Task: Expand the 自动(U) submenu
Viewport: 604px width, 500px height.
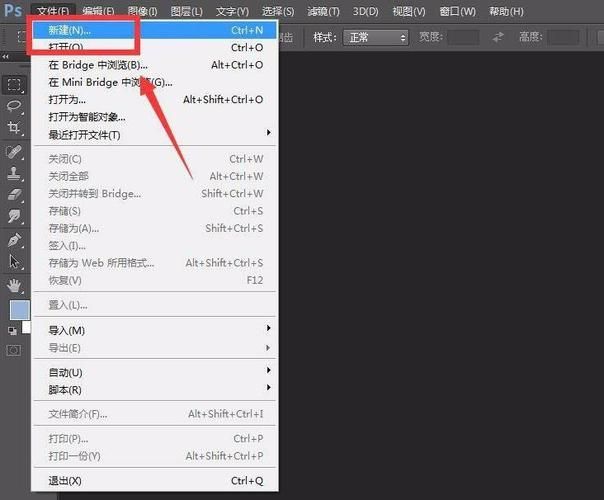Action: click(155, 372)
